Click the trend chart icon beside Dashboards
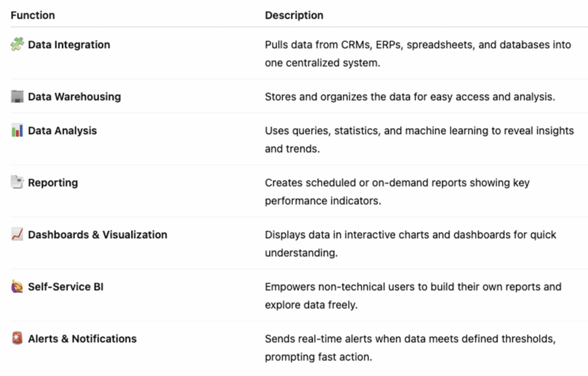Screen dimensions: 588x376 click(x=17, y=234)
